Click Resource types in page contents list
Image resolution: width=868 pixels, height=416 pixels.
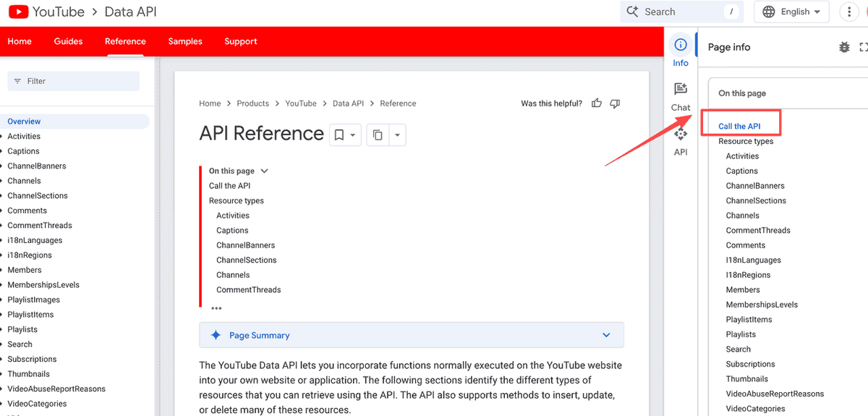237,200
